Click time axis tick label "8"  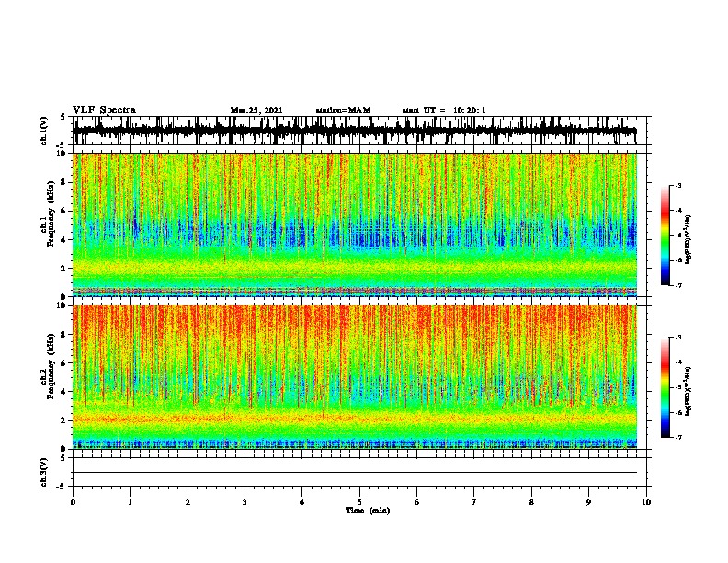click(x=531, y=502)
